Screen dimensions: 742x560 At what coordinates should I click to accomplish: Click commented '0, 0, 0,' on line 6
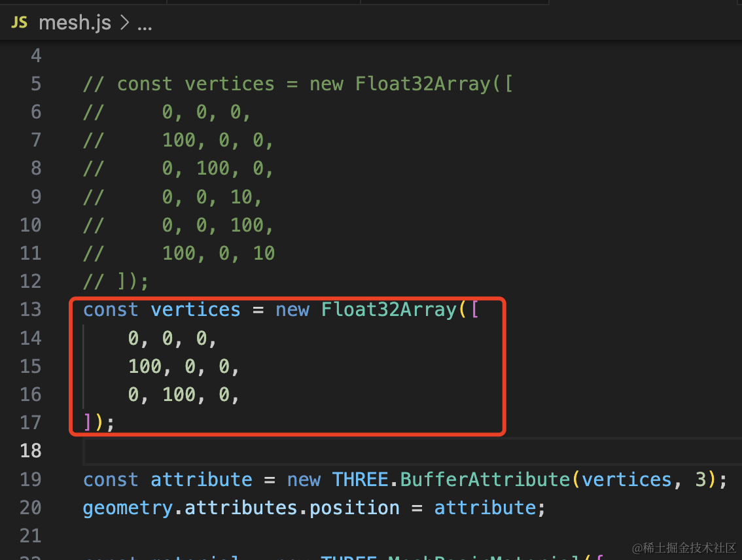click(x=206, y=112)
